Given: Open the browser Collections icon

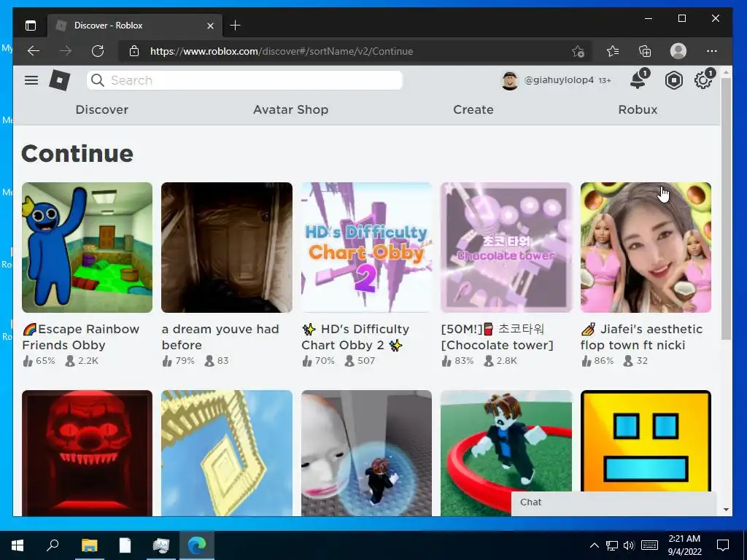Looking at the screenshot, I should click(x=645, y=51).
